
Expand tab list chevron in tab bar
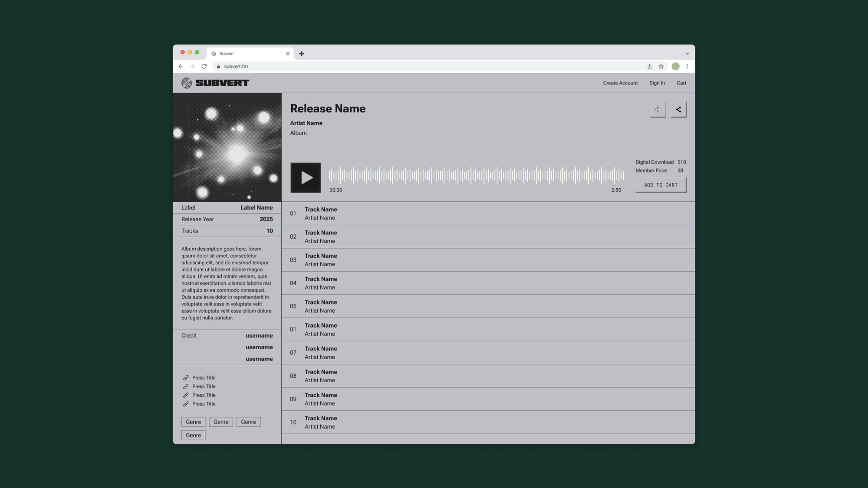point(687,54)
